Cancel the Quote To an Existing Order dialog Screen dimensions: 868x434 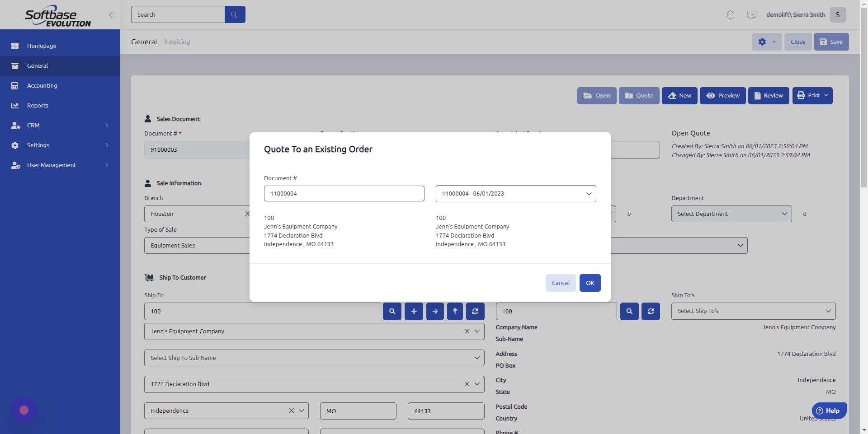point(560,283)
